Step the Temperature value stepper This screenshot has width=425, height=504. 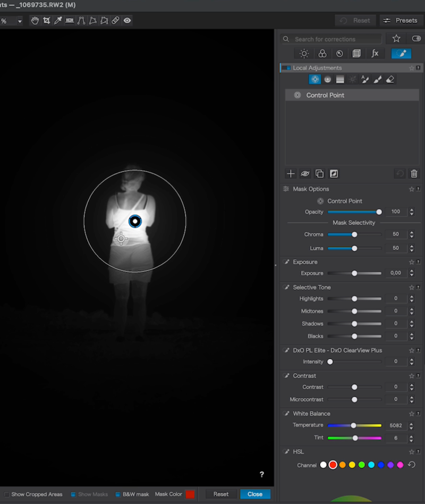pos(412,425)
